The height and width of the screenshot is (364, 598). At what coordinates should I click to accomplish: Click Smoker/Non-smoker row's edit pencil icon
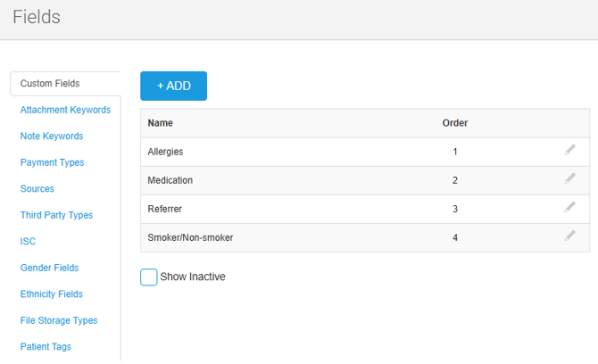pos(570,236)
